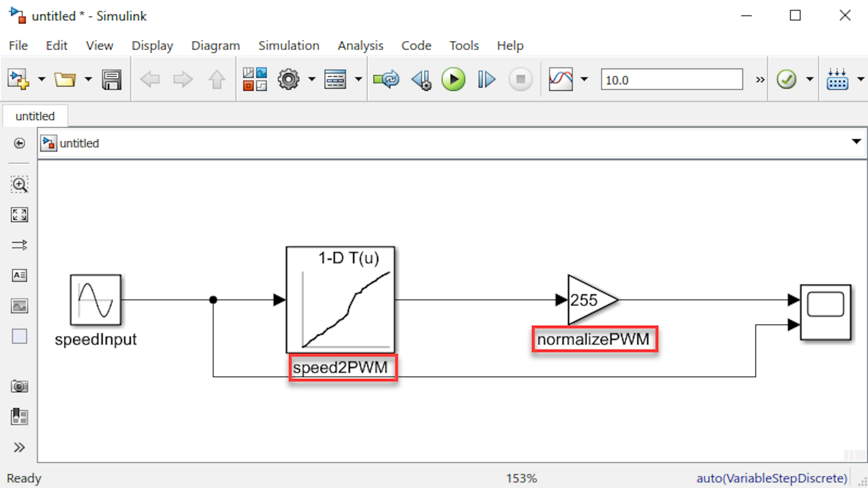Click the auto(VariableStepDiscrete) solver link
868x488 pixels.
(772, 478)
